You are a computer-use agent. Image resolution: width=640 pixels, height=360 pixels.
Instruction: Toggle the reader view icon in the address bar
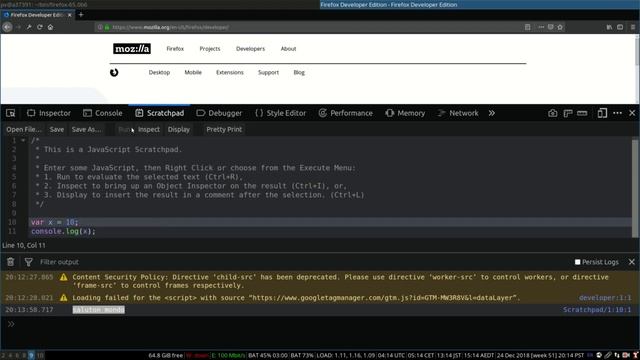pos(527,27)
